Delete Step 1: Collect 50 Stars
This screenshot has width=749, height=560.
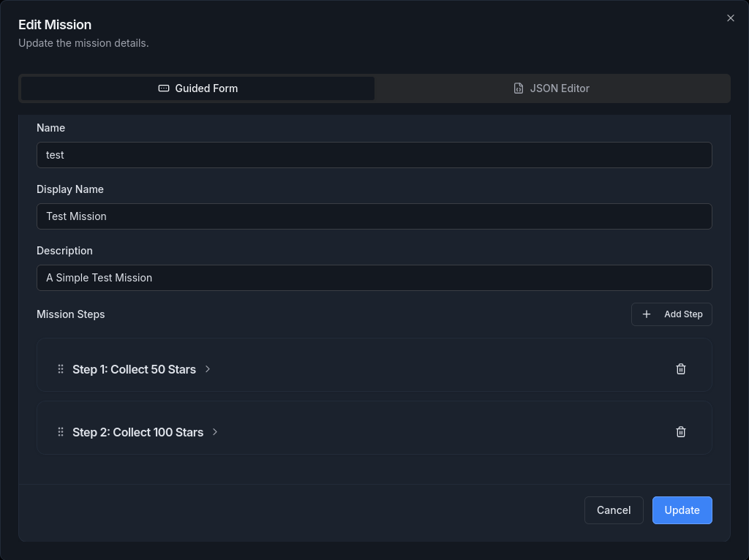tap(681, 369)
